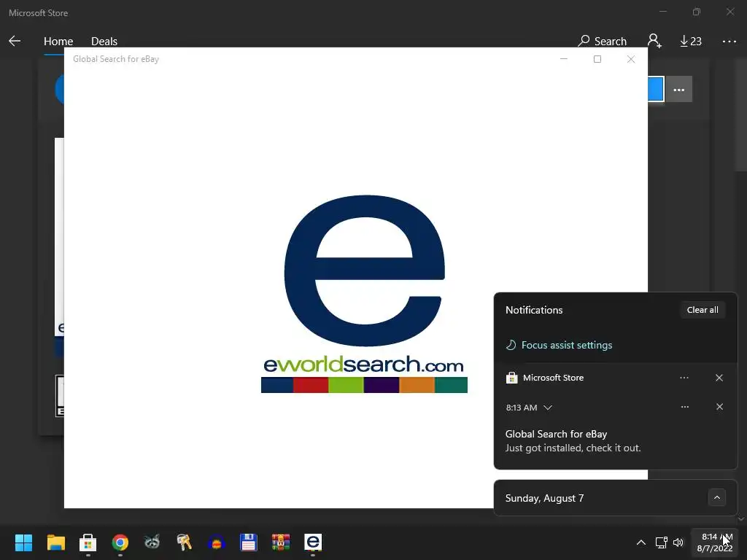Open the volume control in the tray
This screenshot has width=747, height=560.
click(x=678, y=542)
